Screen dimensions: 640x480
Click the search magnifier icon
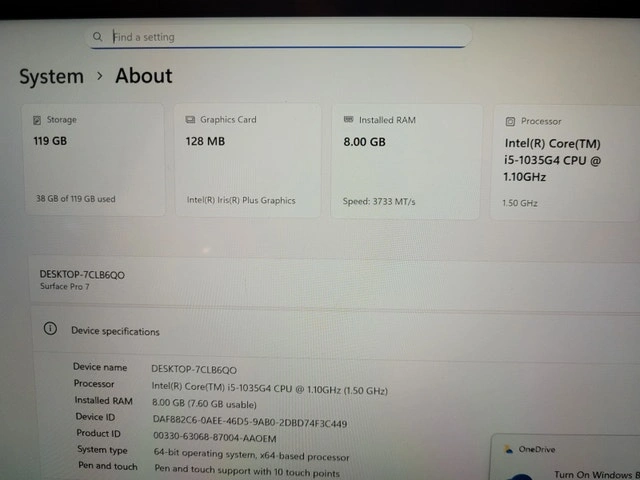[97, 37]
